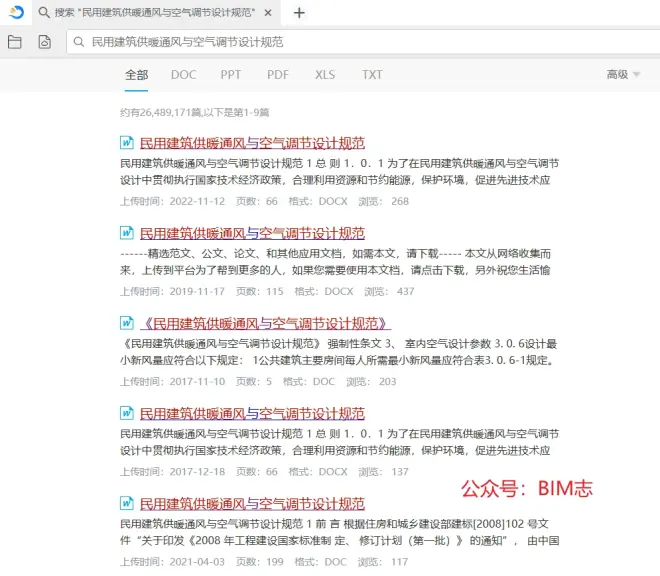Screen dimensions: 660x576
Task: Select the XLS filter tab
Action: 325,74
